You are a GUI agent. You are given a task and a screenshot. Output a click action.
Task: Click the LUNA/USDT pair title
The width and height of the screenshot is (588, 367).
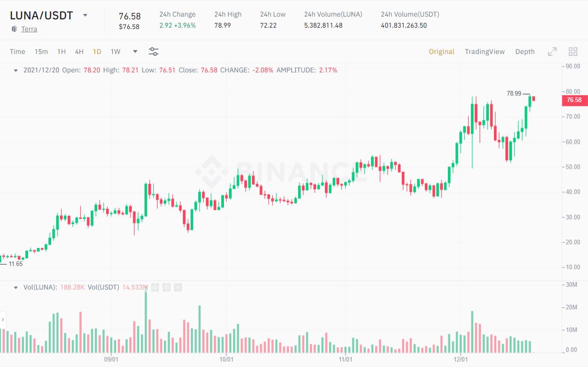41,15
